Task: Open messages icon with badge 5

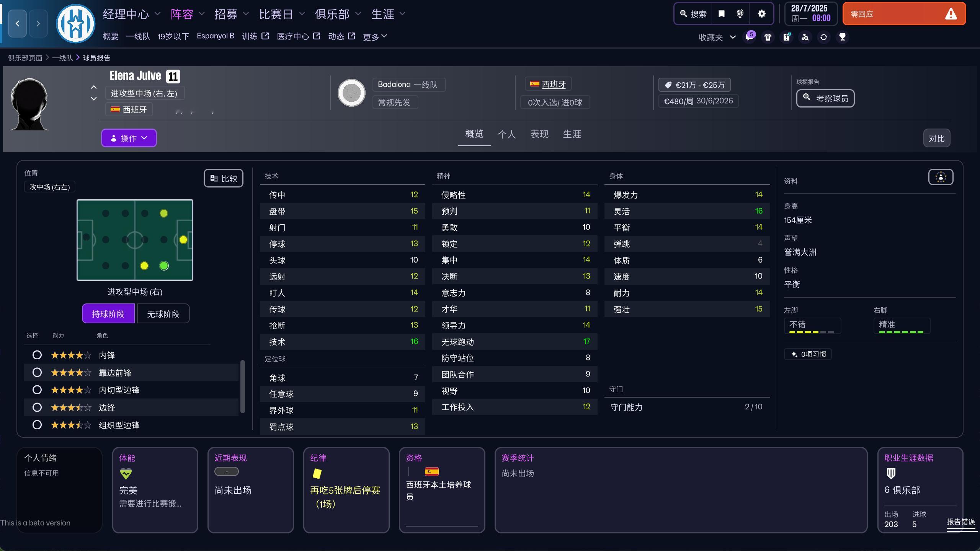Action: (x=749, y=37)
